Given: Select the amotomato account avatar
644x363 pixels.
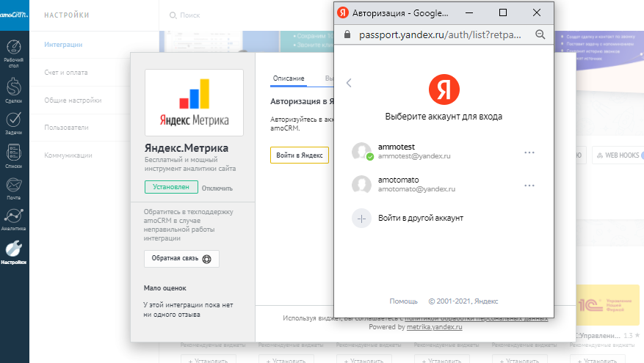Looking at the screenshot, I should point(361,185).
